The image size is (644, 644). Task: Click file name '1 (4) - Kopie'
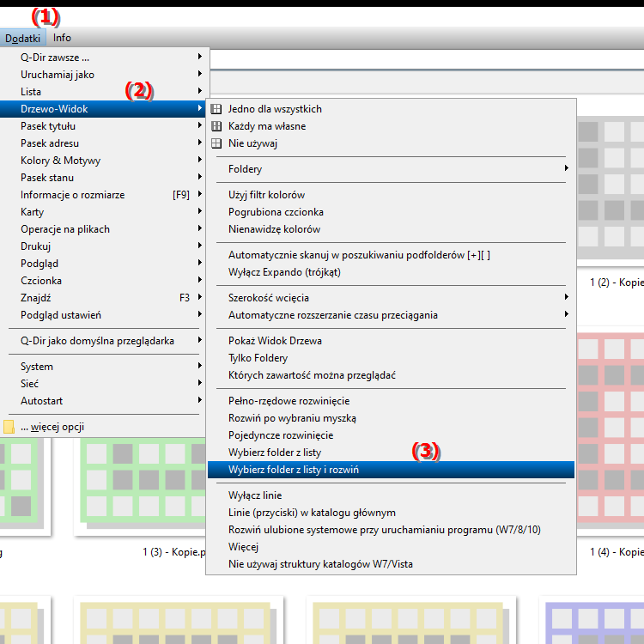pyautogui.click(x=617, y=552)
